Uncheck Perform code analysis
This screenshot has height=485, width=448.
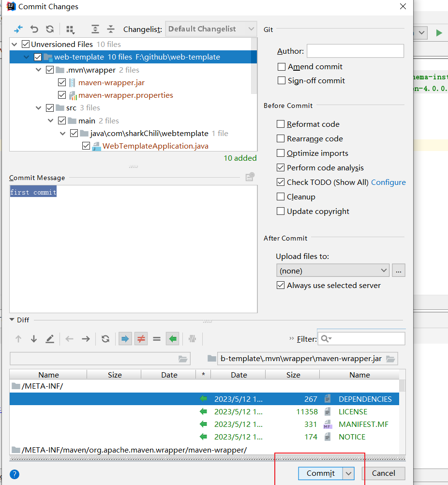pos(281,168)
